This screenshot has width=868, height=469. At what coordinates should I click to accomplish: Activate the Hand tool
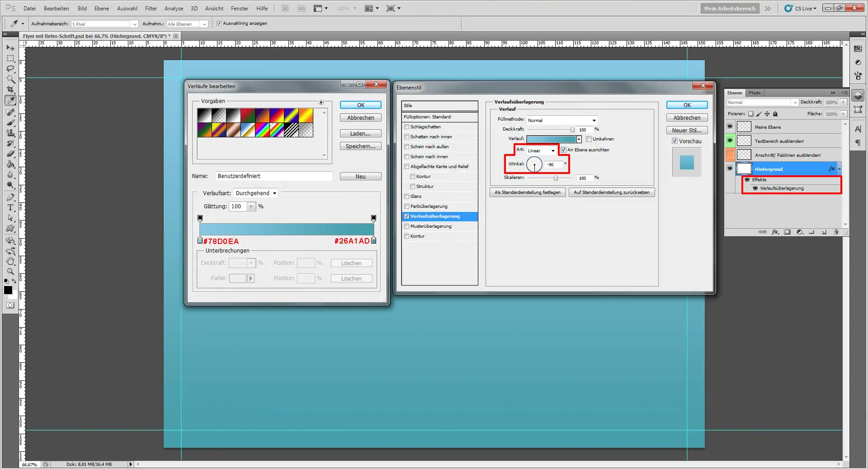pos(10,261)
